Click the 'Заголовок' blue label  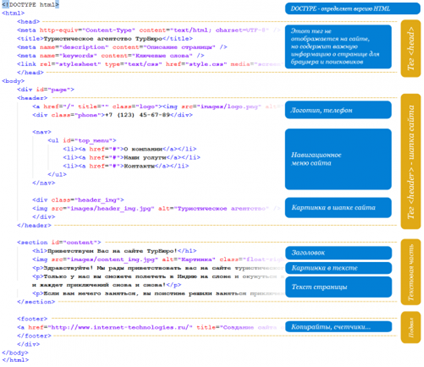[x=338, y=253]
